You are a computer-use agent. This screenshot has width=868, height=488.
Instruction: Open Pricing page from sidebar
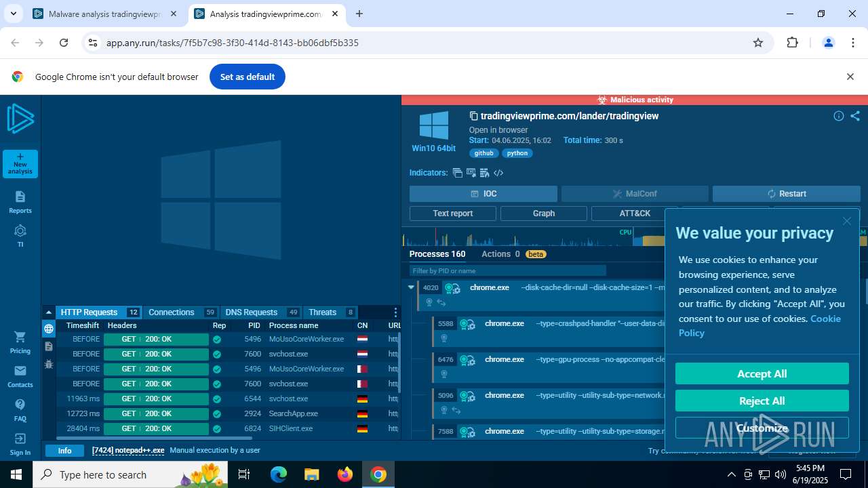click(20, 342)
